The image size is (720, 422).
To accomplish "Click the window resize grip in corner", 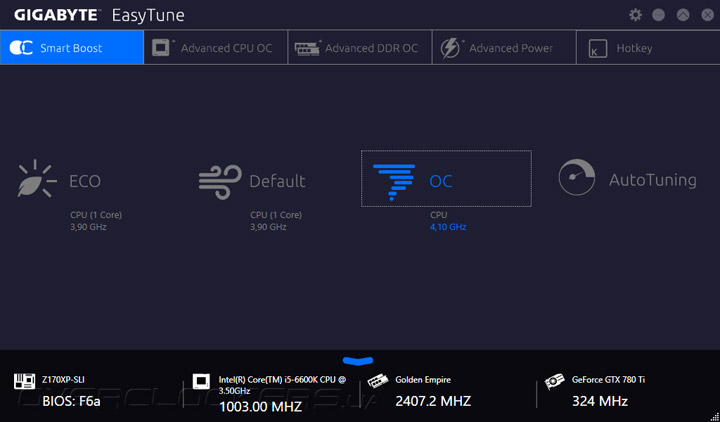I will click(714, 416).
